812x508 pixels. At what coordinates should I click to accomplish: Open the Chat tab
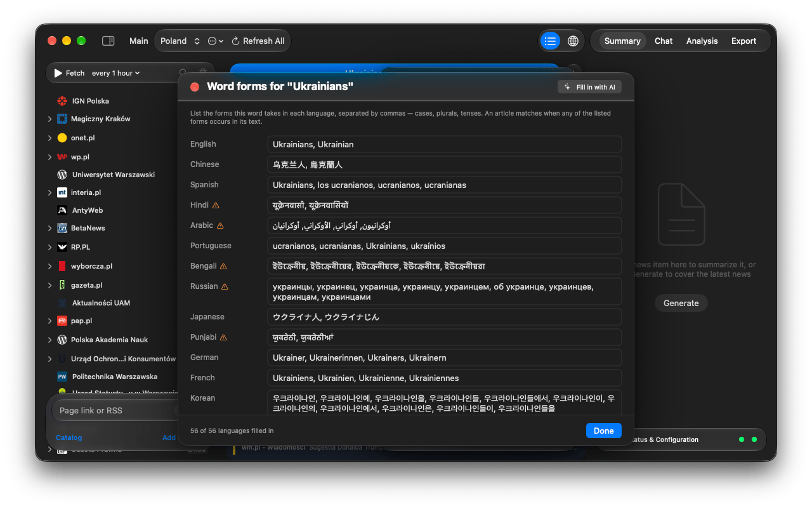coord(664,41)
